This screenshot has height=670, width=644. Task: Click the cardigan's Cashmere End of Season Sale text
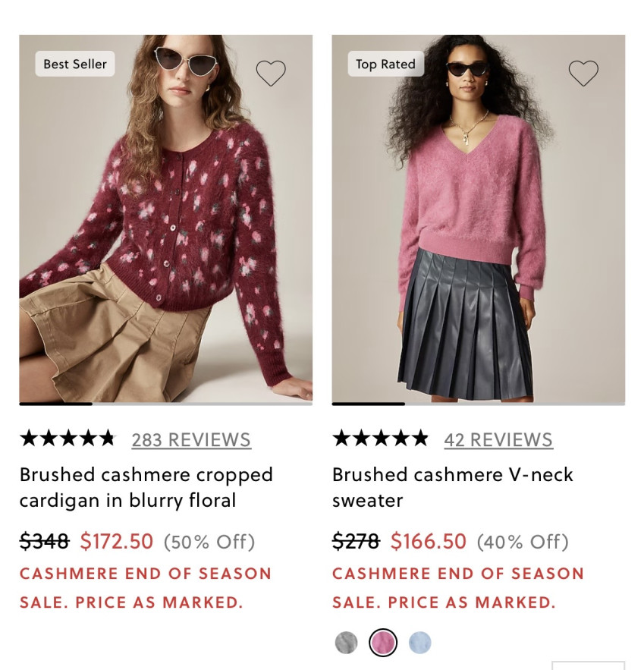[146, 588]
